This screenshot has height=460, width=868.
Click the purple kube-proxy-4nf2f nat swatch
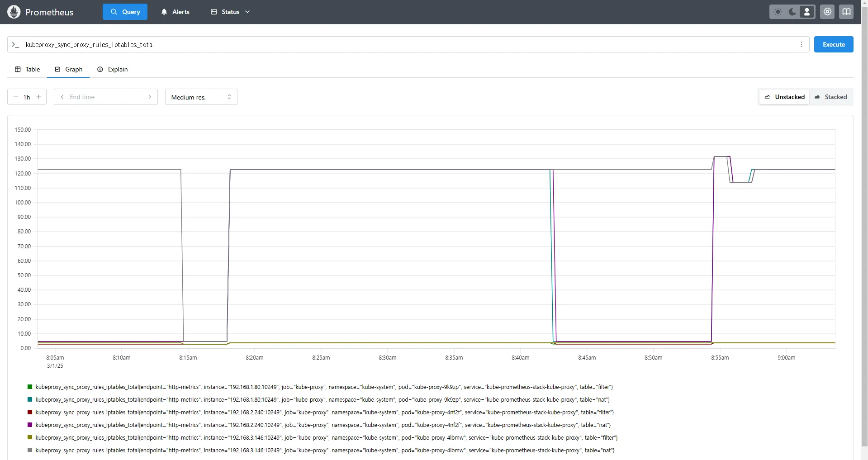pyautogui.click(x=30, y=425)
